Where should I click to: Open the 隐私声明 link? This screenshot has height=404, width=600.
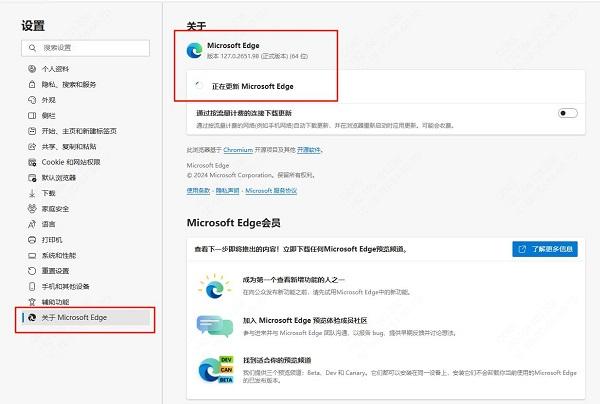tap(227, 191)
